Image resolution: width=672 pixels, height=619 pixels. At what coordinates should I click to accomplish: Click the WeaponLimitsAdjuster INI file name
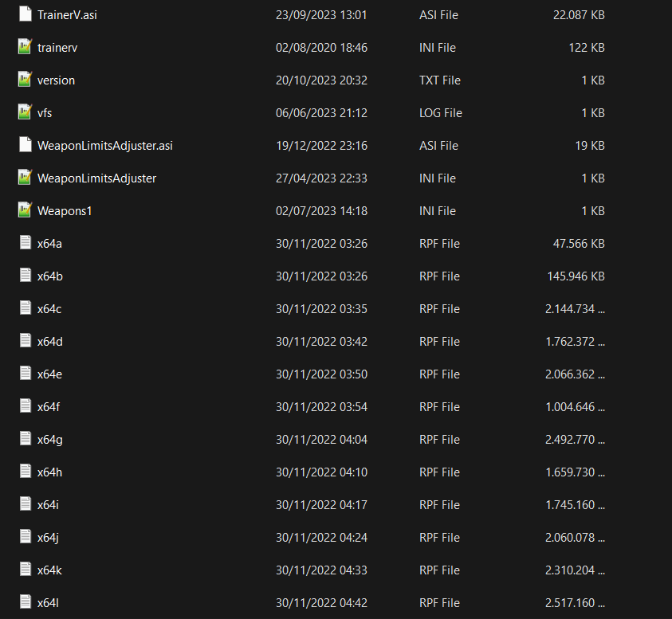coord(96,178)
